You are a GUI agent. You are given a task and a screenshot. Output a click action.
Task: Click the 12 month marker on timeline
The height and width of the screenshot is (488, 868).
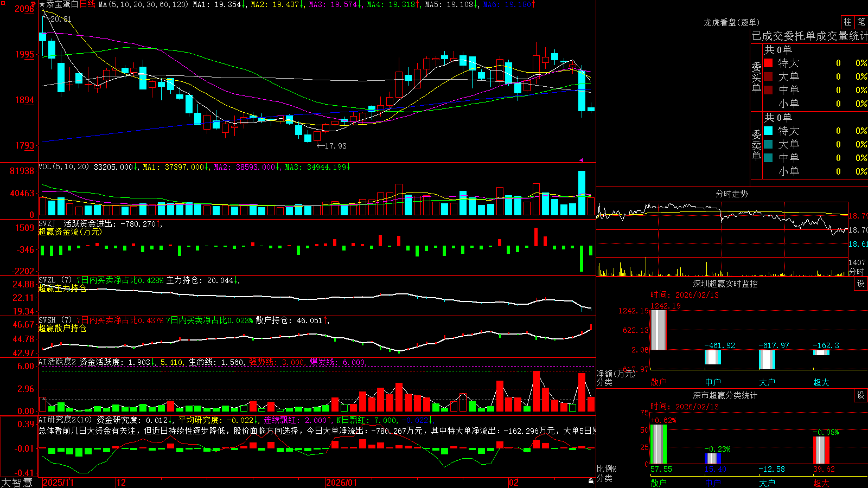coord(122,483)
